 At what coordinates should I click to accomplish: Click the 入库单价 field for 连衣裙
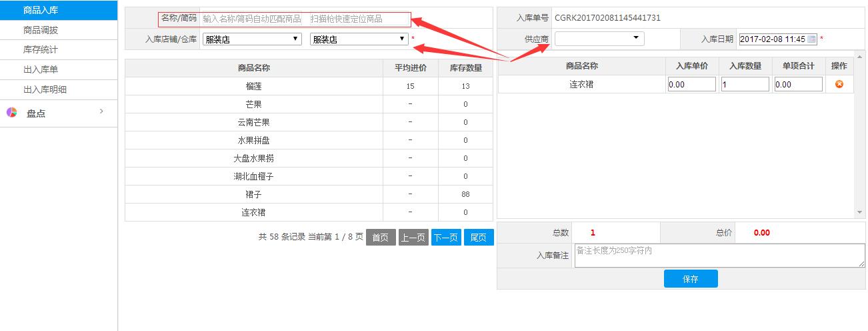click(x=691, y=85)
